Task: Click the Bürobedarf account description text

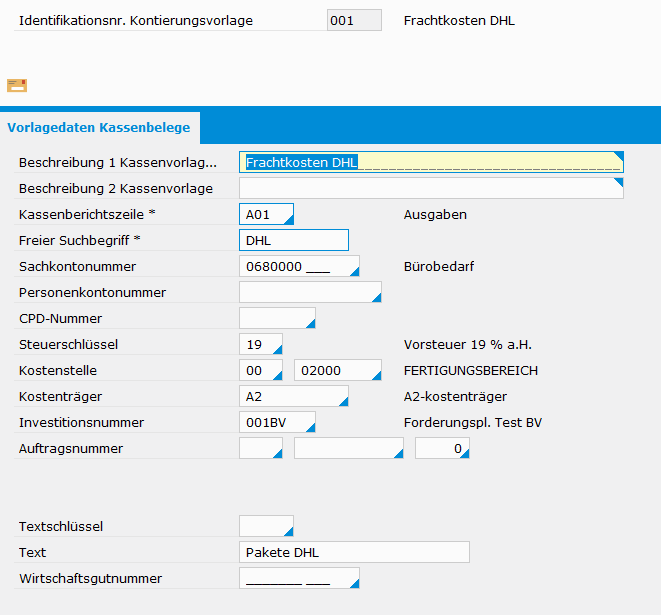Action: pyautogui.click(x=439, y=266)
